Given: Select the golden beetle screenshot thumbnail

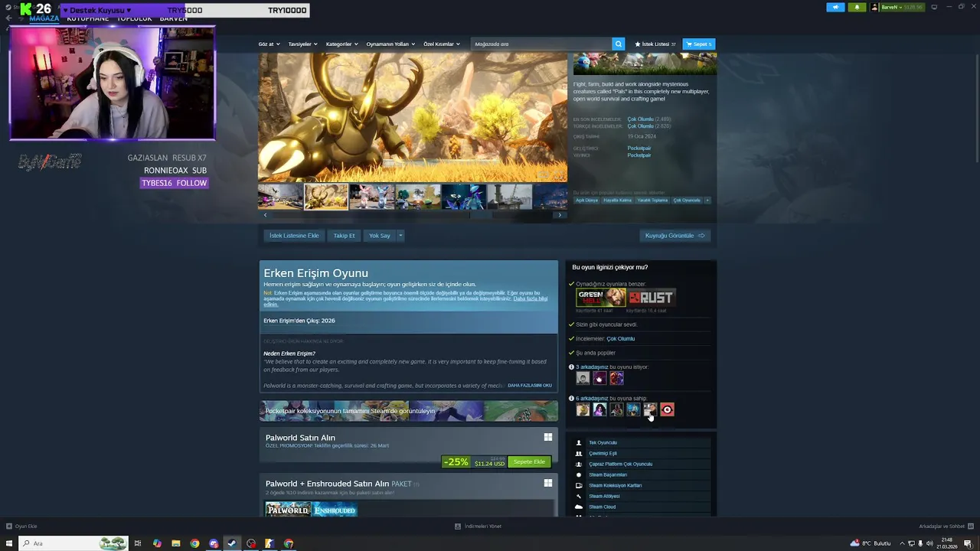Looking at the screenshot, I should pos(326,197).
